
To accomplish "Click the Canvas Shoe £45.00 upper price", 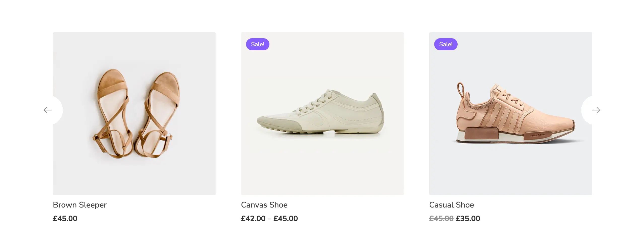I will 286,219.
